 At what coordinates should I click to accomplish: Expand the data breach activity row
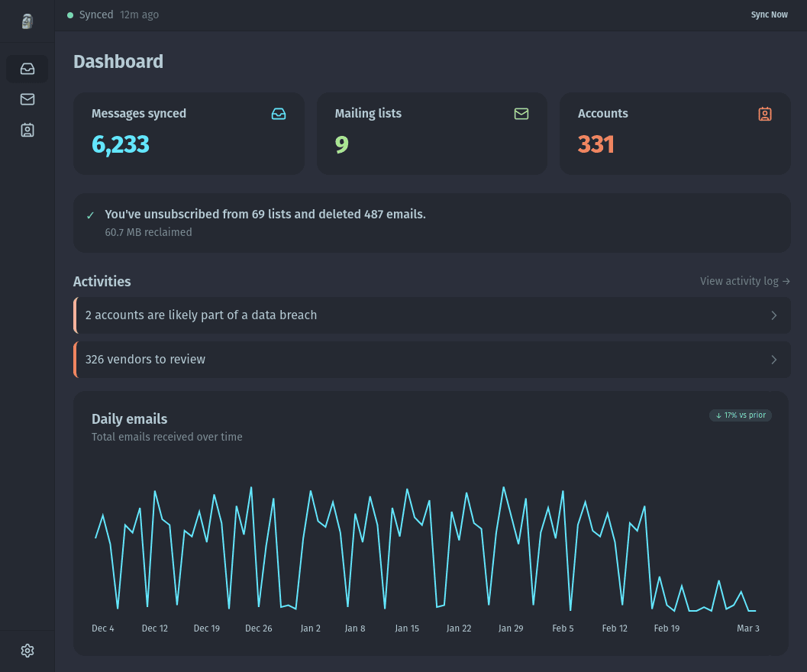tap(431, 315)
